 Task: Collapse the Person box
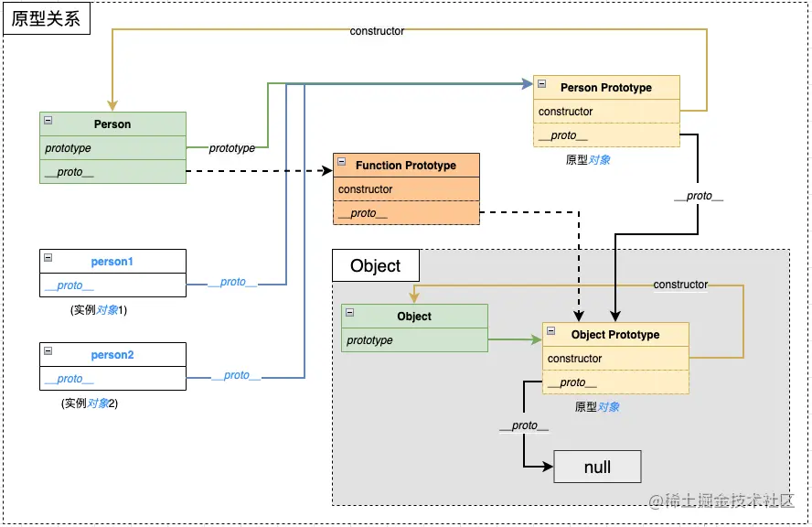[x=48, y=120]
